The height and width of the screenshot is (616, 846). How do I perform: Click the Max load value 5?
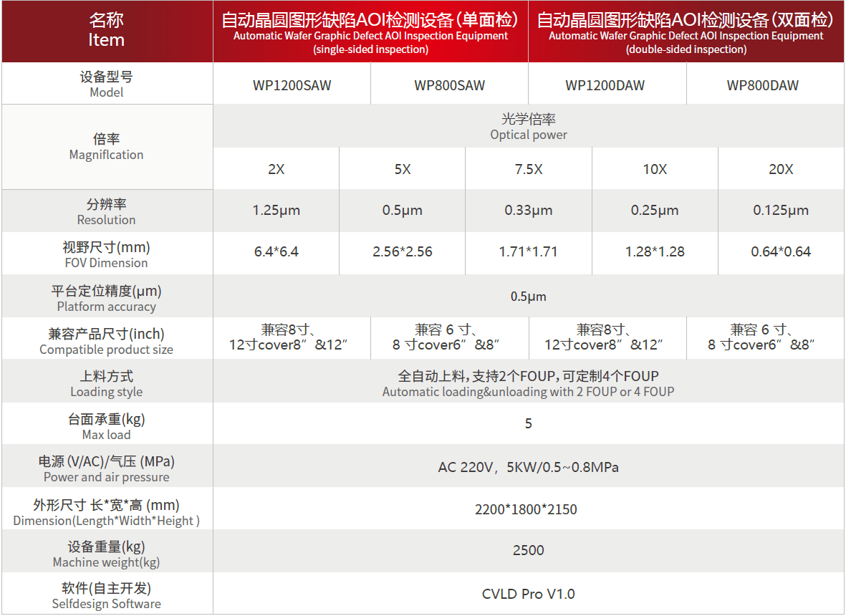tap(529, 423)
